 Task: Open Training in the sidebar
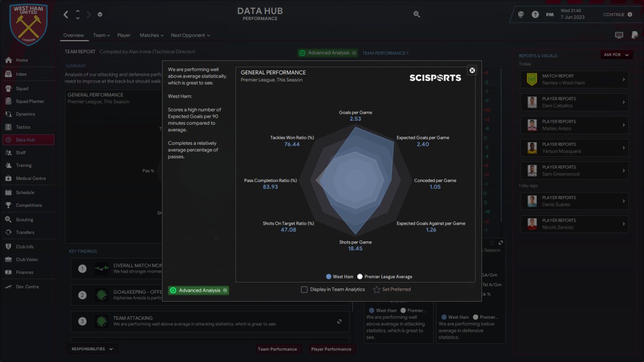click(28, 165)
